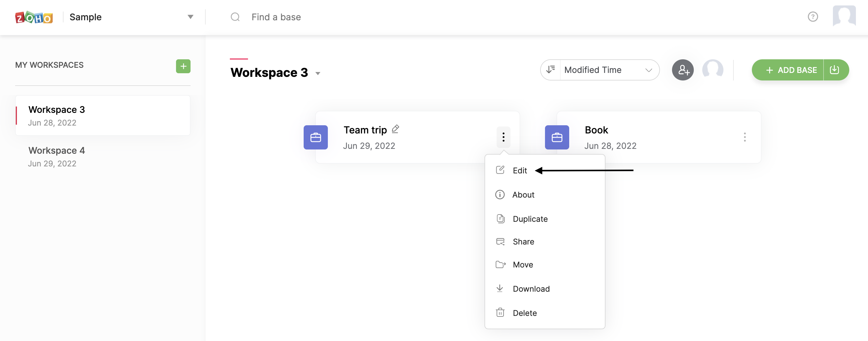Toggle the sort order icon
The image size is (868, 341).
pyautogui.click(x=550, y=70)
